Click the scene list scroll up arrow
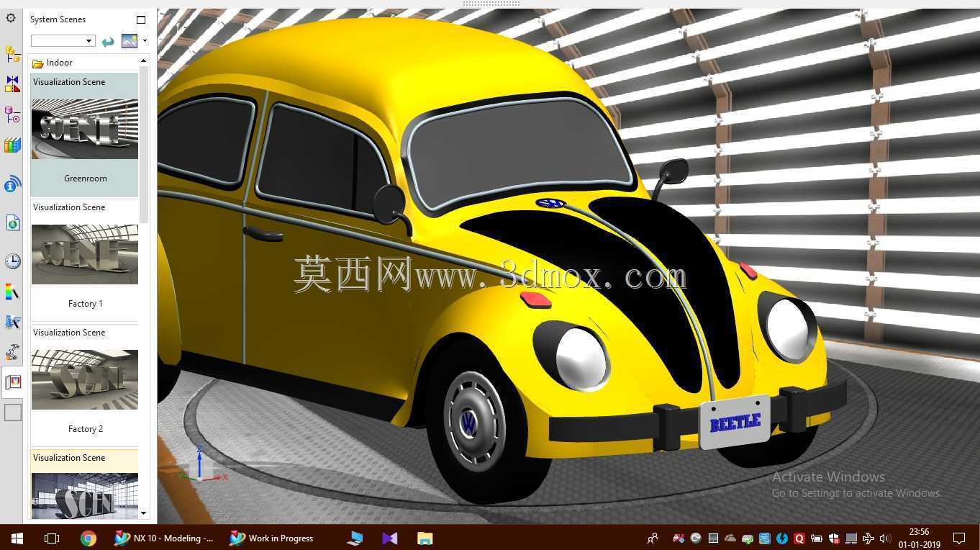This screenshot has height=550, width=980. [144, 61]
